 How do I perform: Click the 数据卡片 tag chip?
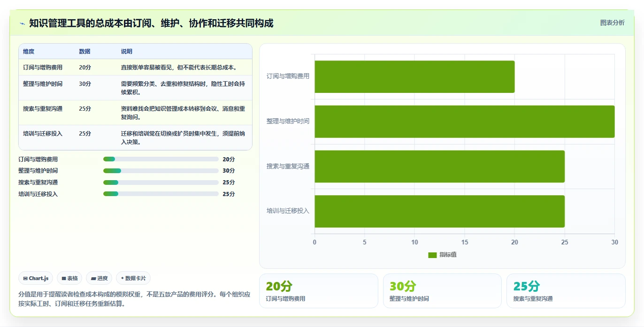tap(133, 278)
